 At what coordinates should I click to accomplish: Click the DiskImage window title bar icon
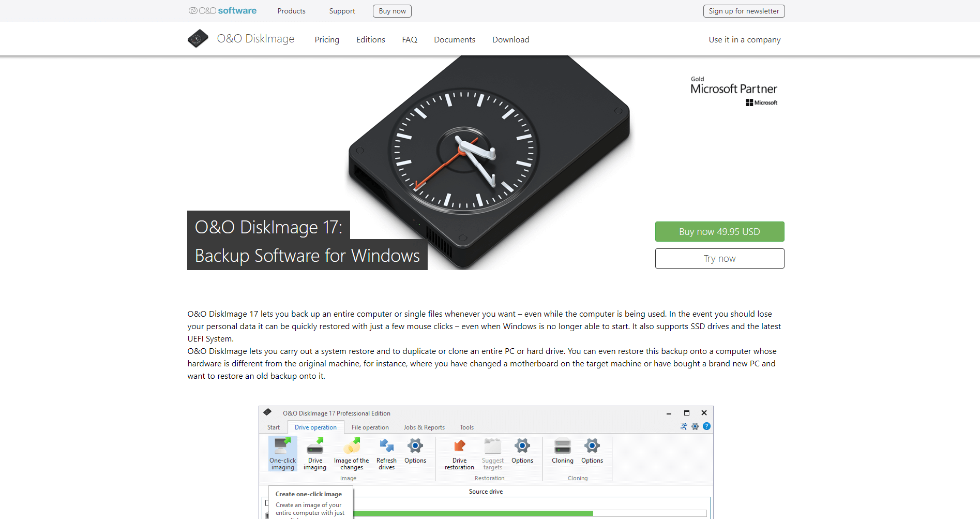267,412
